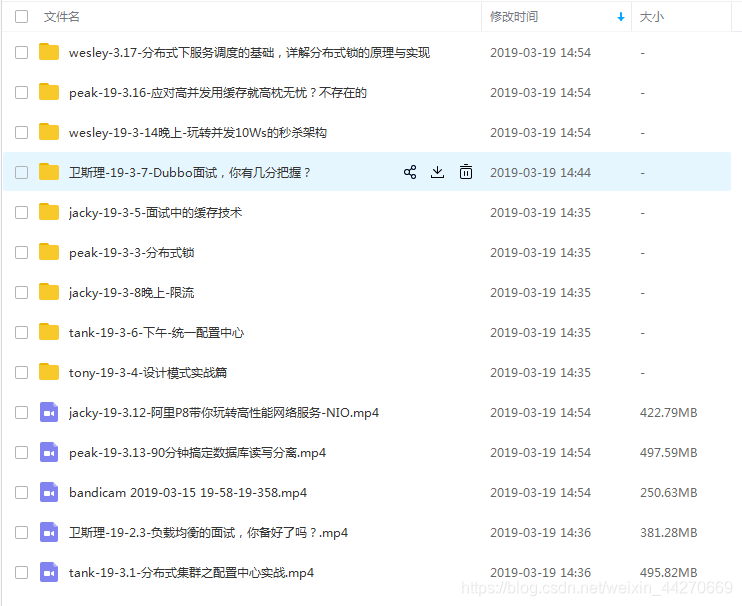Open folder tank-19-3-6-下午-统一配置中心

pyautogui.click(x=156, y=333)
